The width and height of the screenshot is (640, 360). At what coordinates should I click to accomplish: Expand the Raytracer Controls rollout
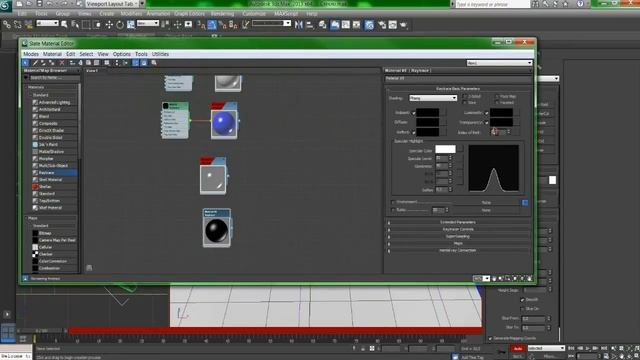458,229
